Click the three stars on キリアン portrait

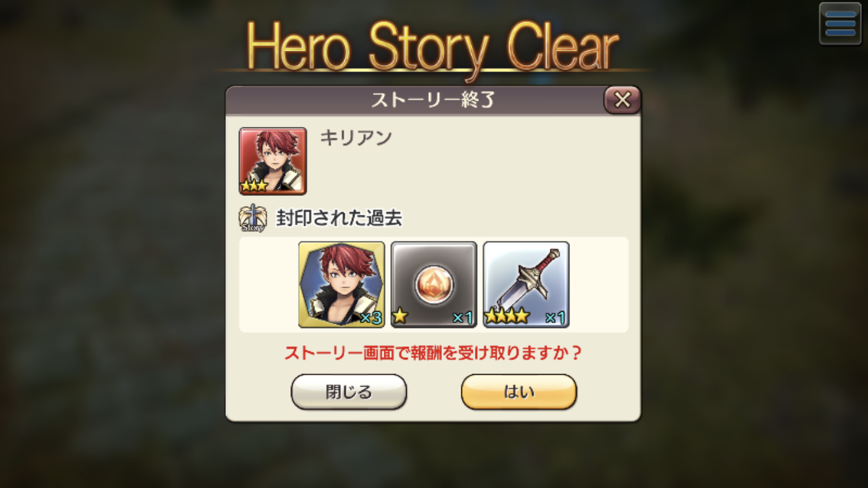[254, 186]
